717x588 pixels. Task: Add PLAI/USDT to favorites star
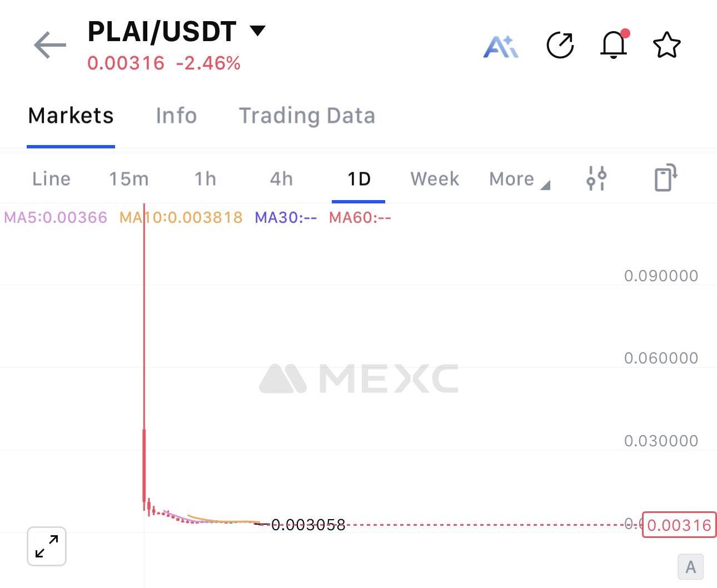pos(666,46)
